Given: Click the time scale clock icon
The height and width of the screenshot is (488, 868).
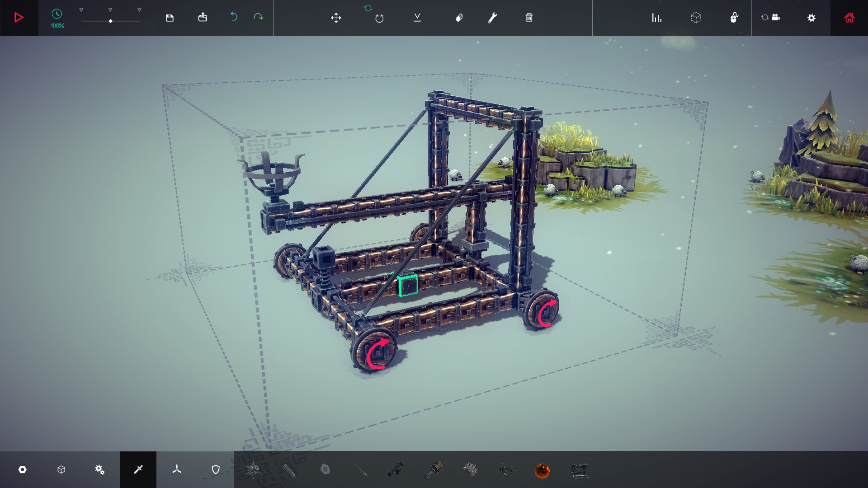Looking at the screenshot, I should [x=57, y=14].
